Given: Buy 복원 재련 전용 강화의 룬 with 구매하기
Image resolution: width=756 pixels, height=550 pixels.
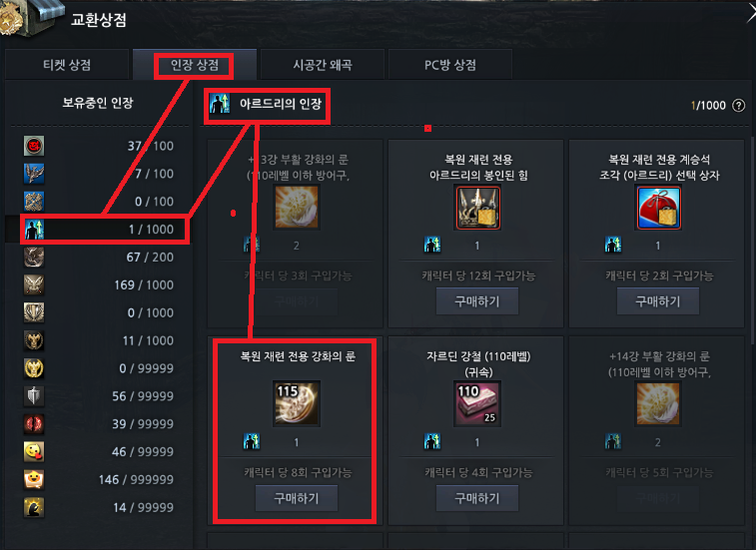Looking at the screenshot, I should (x=296, y=498).
